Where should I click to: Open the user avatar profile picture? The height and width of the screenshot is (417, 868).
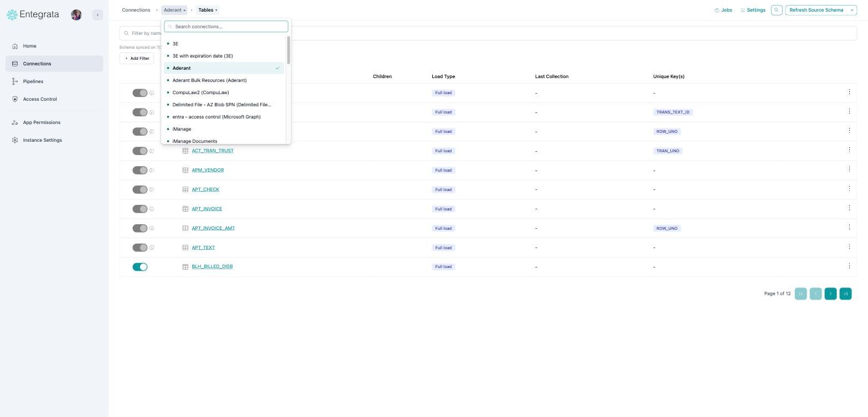point(76,15)
